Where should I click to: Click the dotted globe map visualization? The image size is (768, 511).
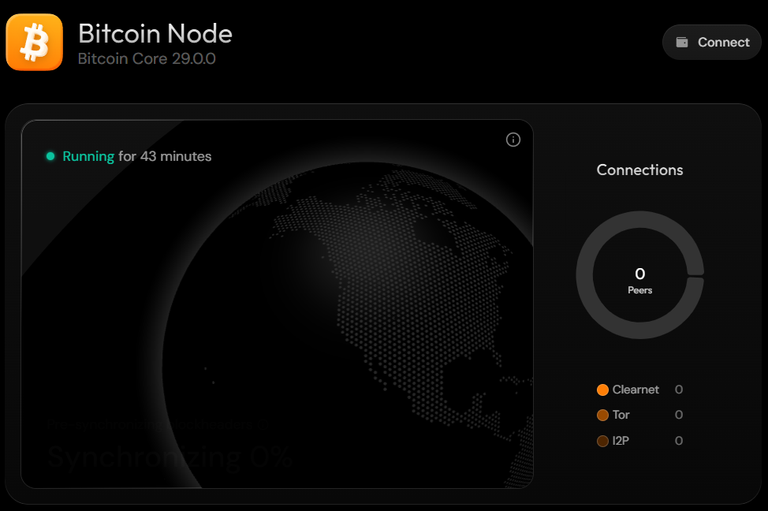pyautogui.click(x=348, y=326)
